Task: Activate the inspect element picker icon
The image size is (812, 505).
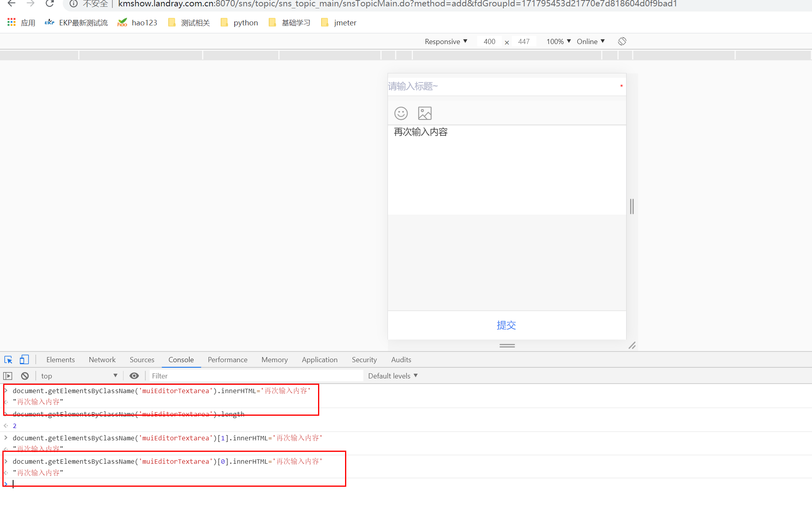Action: click(x=8, y=360)
